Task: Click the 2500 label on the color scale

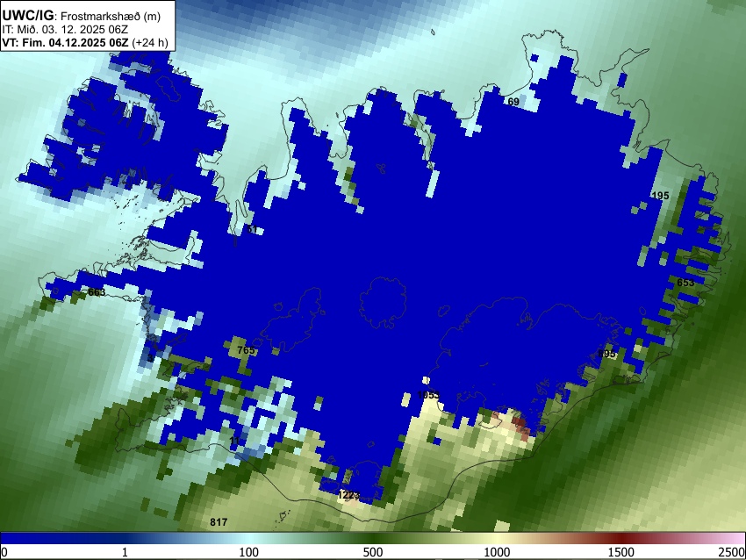Action: 733,552
